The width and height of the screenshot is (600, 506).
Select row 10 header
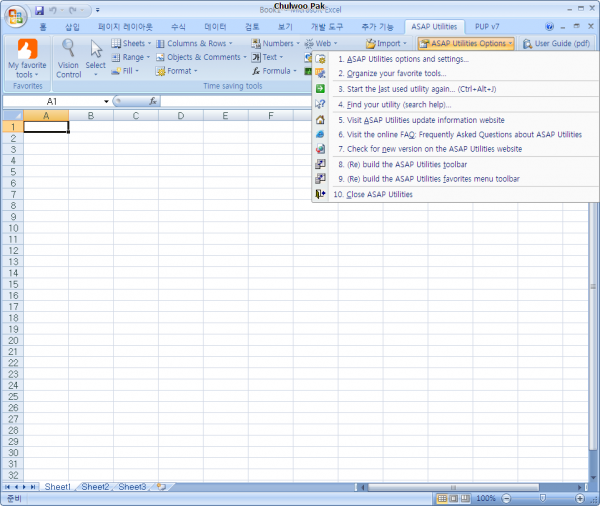tap(13, 228)
